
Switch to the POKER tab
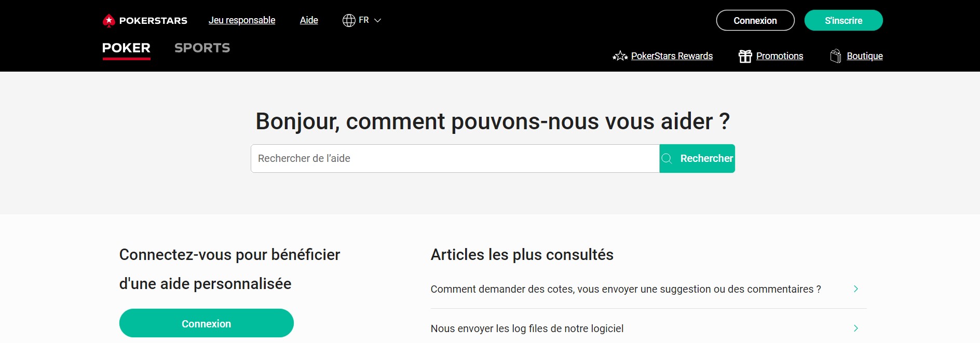(x=126, y=48)
